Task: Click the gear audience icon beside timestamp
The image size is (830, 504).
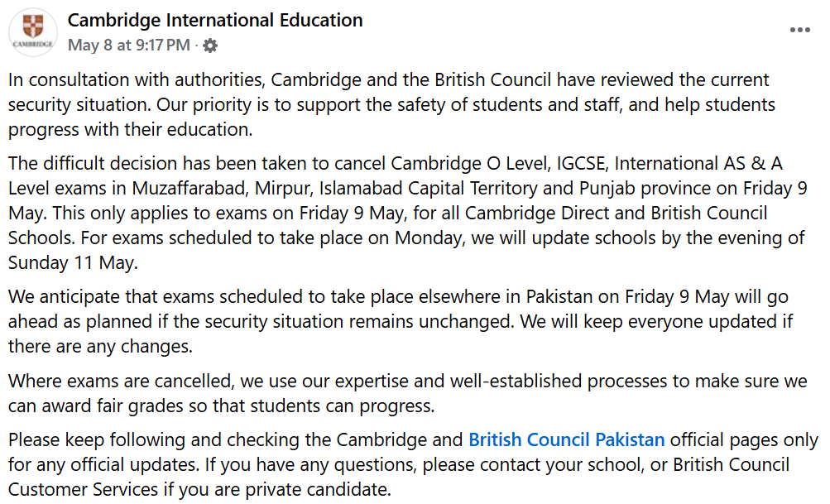Action: coord(210,46)
